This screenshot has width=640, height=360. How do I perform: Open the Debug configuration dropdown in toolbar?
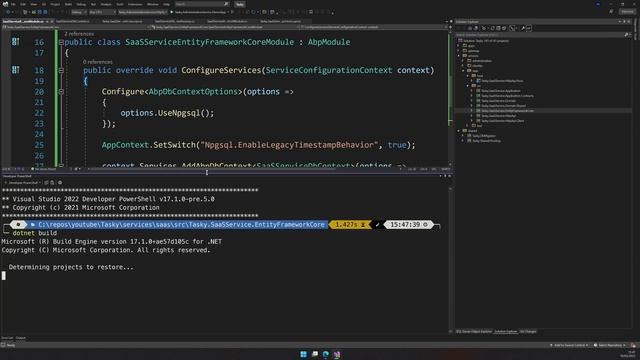(79, 12)
